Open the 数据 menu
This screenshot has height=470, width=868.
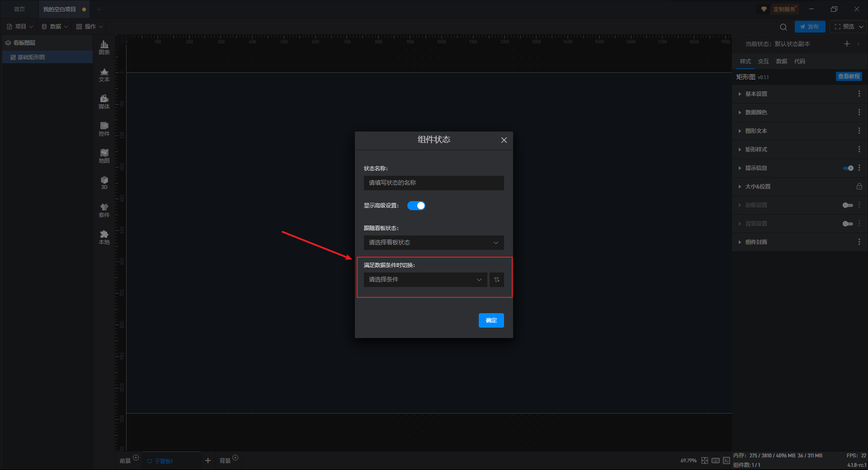(55, 27)
